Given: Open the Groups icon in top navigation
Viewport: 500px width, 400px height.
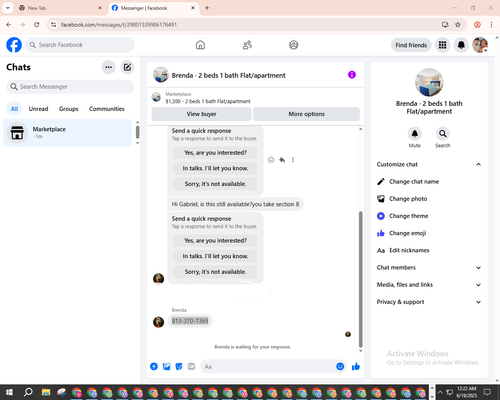Looking at the screenshot, I should coord(294,45).
